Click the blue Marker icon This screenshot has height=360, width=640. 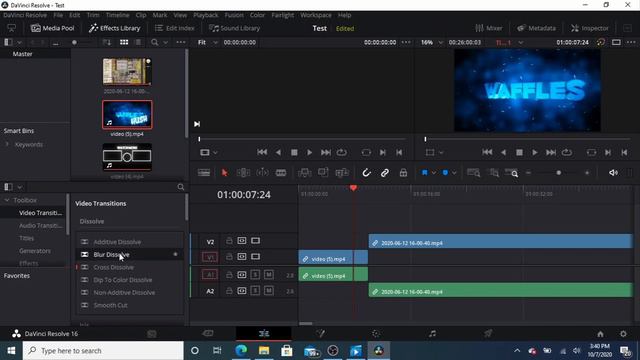[445, 173]
